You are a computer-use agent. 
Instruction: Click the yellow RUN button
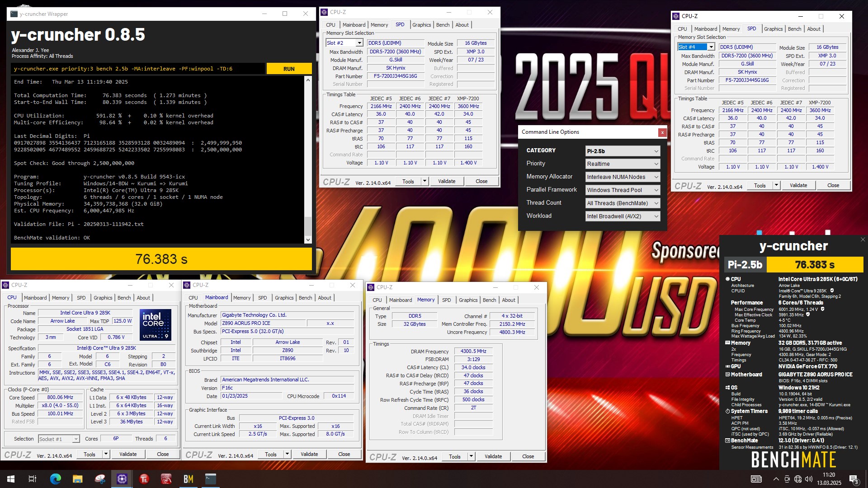pyautogui.click(x=289, y=69)
